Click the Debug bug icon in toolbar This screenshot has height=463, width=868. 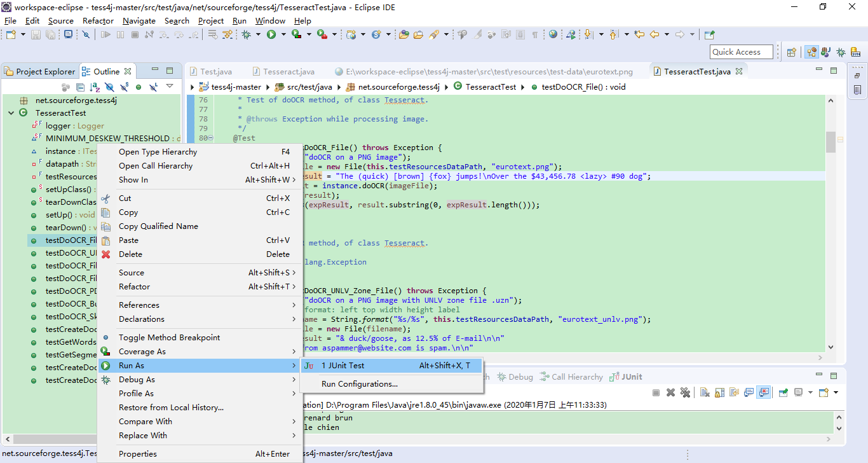[x=246, y=34]
